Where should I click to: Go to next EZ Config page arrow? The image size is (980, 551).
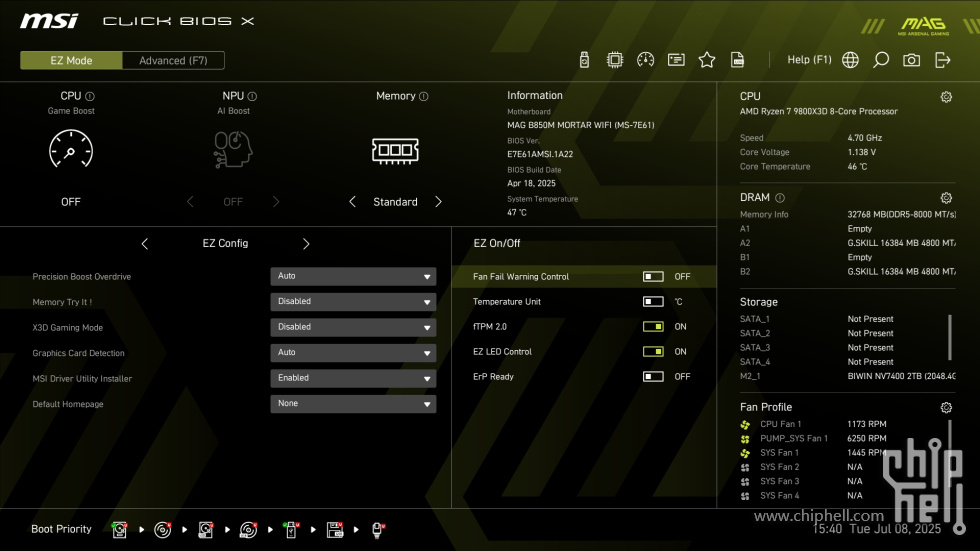click(306, 244)
